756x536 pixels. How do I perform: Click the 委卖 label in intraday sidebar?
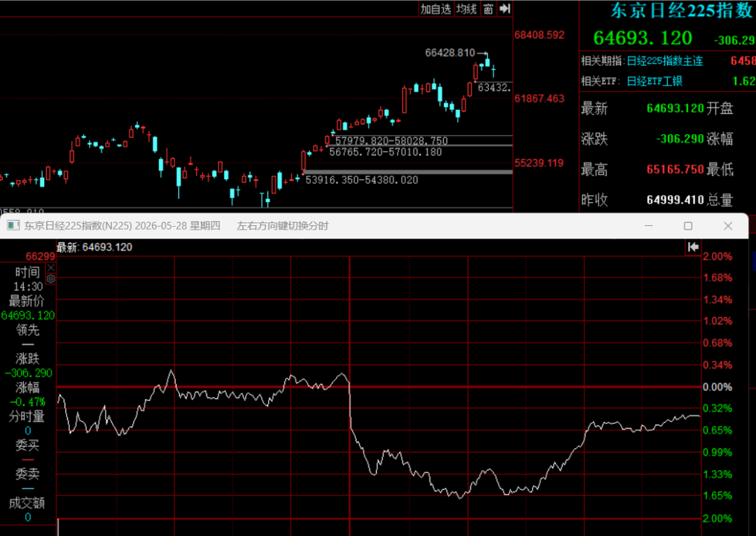(x=27, y=474)
